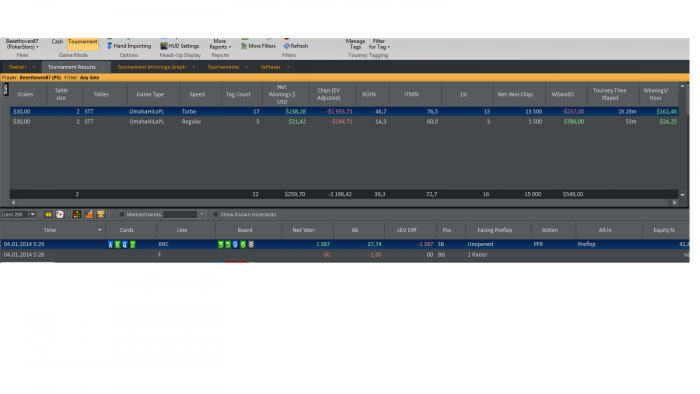The width and height of the screenshot is (700, 394).
Task: Select the 04.01.2014 5:29 hand row
Action: pos(345,245)
